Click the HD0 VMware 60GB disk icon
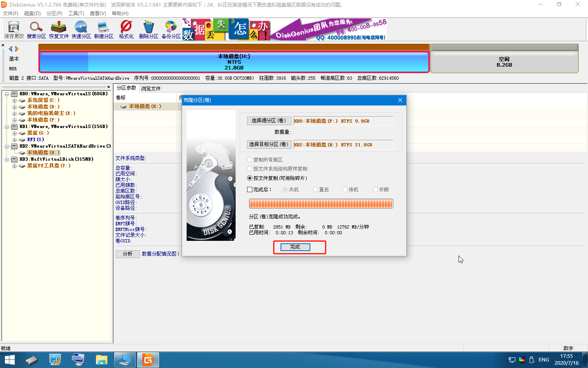588x368 pixels. coord(14,94)
